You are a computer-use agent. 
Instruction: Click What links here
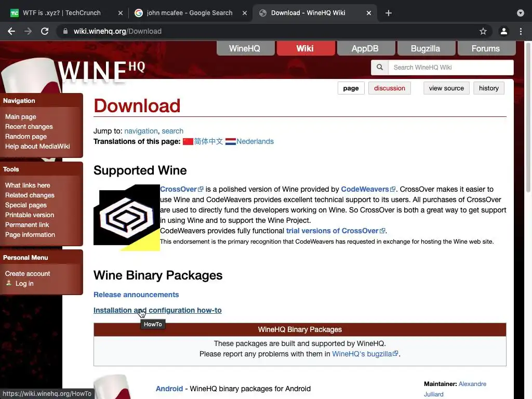pyautogui.click(x=28, y=185)
